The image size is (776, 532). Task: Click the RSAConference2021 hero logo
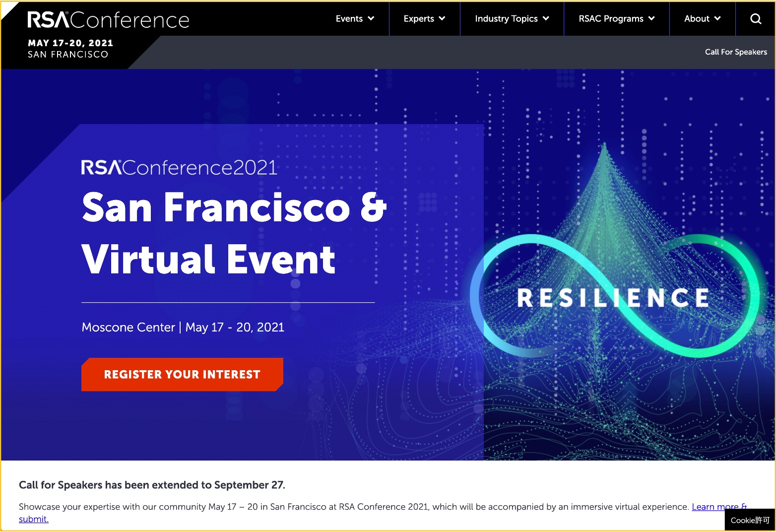click(179, 168)
